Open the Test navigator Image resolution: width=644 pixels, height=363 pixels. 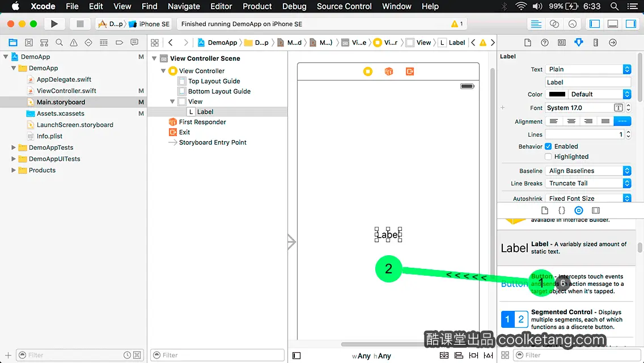pos(88,43)
